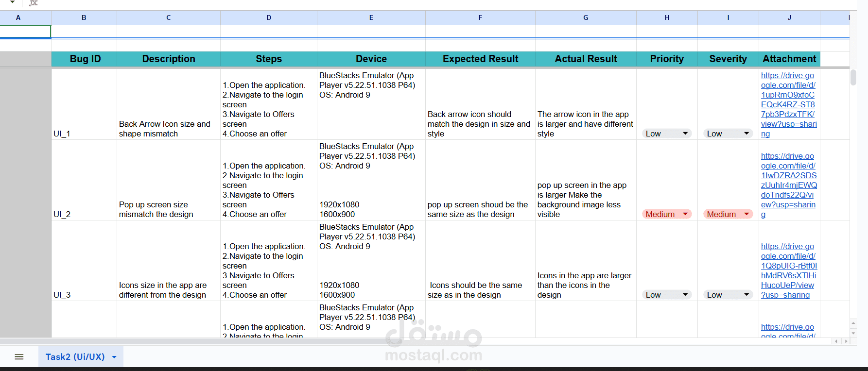This screenshot has height=371, width=868.
Task: Select 'The arrow icon in the app is larger' cell
Action: click(586, 104)
